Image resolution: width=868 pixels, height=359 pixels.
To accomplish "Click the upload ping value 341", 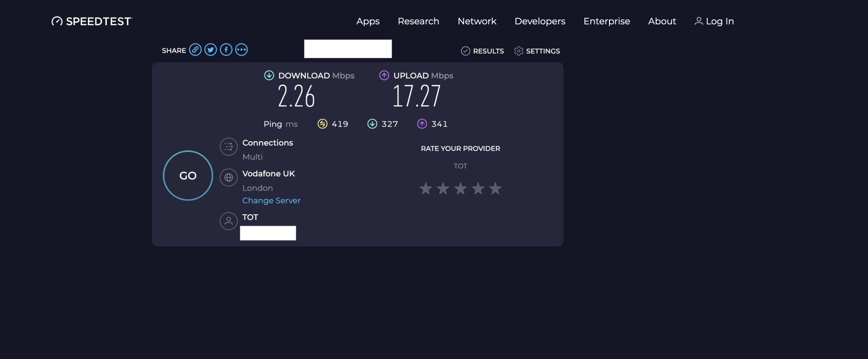I will coord(440,124).
